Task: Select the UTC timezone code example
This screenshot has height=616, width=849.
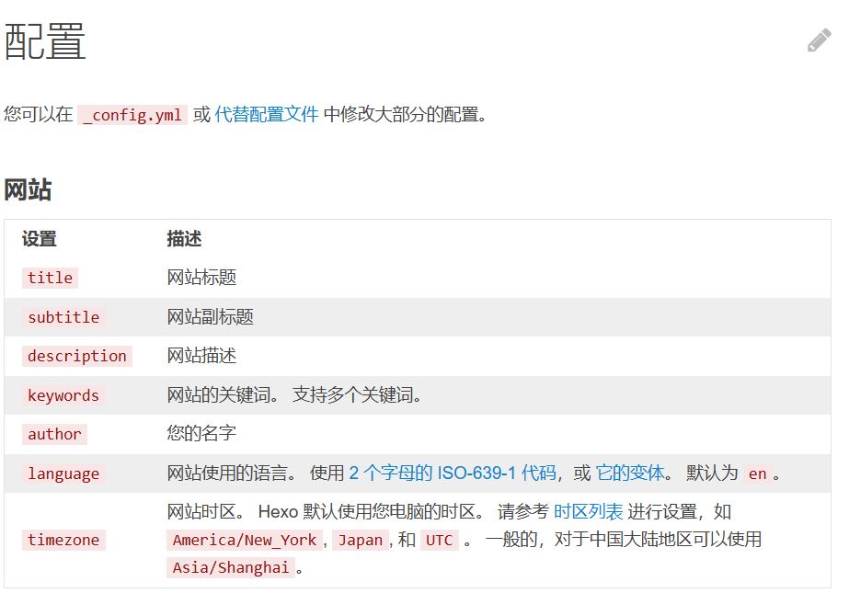Action: point(439,541)
